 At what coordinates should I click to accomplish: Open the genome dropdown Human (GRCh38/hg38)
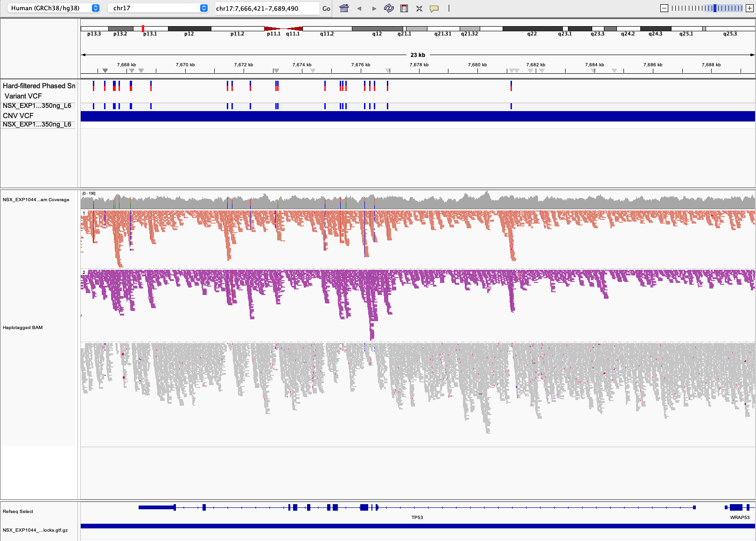[x=55, y=8]
